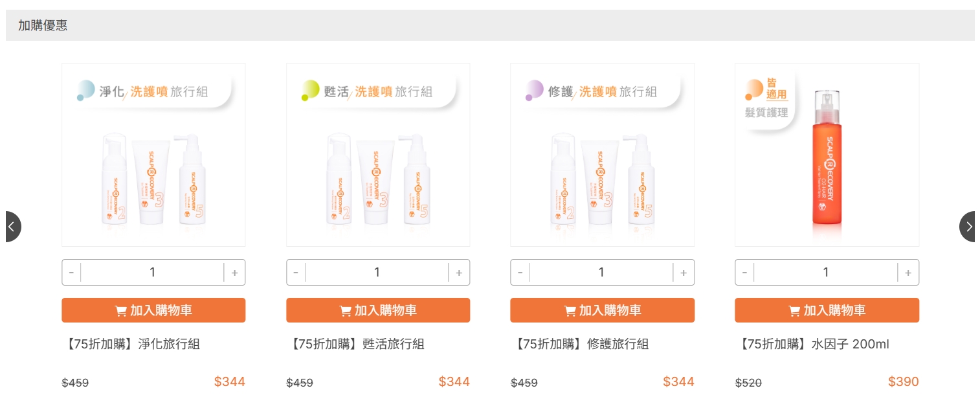Decrease quantity for 水因子 200ml
The width and height of the screenshot is (980, 408).
click(744, 273)
